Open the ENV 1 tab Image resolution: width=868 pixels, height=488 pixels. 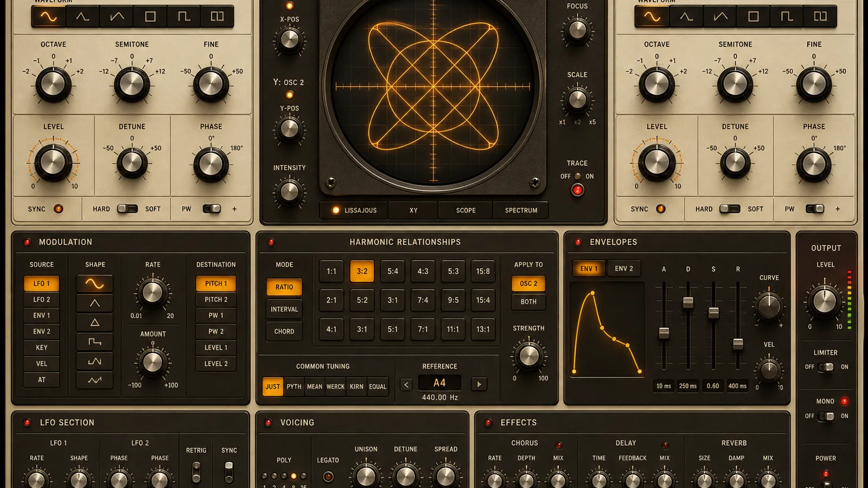(x=589, y=268)
